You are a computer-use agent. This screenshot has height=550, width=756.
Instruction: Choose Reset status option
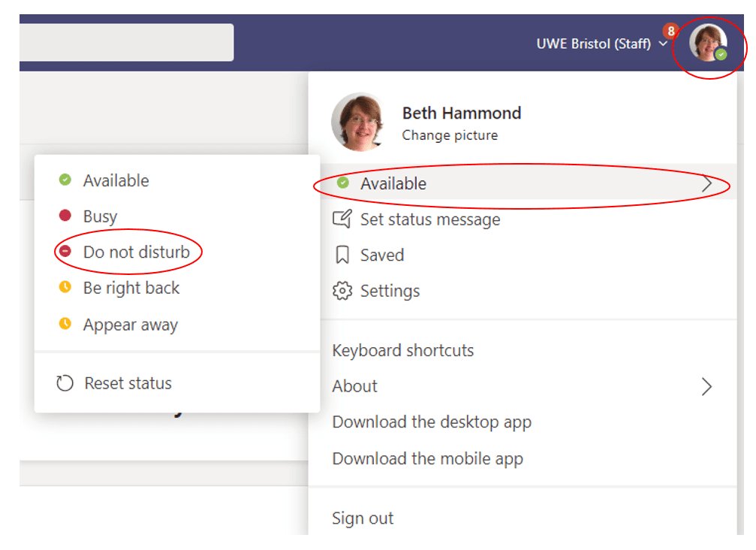(x=177, y=383)
